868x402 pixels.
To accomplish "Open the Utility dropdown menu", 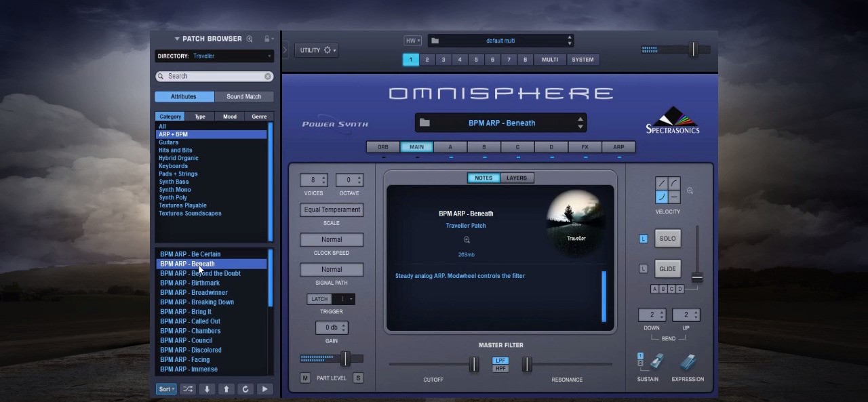I will (316, 50).
